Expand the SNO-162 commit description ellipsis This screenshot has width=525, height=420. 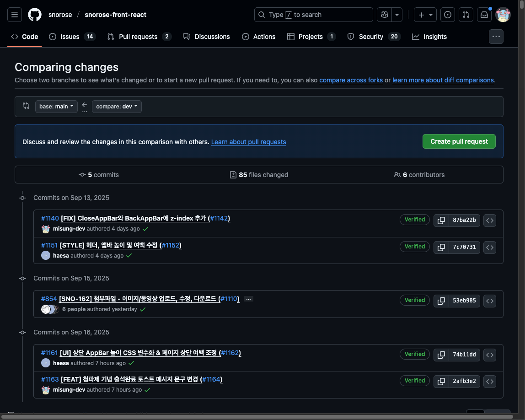[248, 299]
